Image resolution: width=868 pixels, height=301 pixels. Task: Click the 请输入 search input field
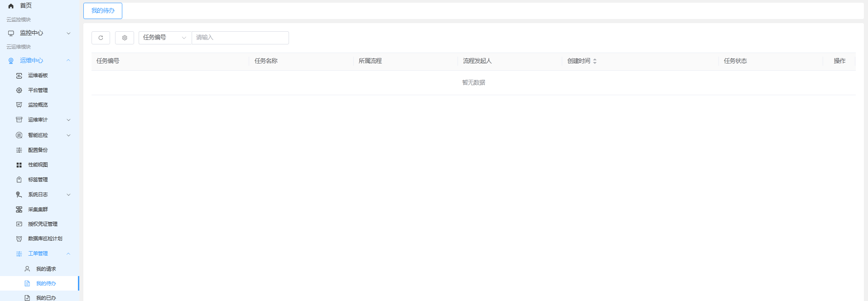click(240, 38)
